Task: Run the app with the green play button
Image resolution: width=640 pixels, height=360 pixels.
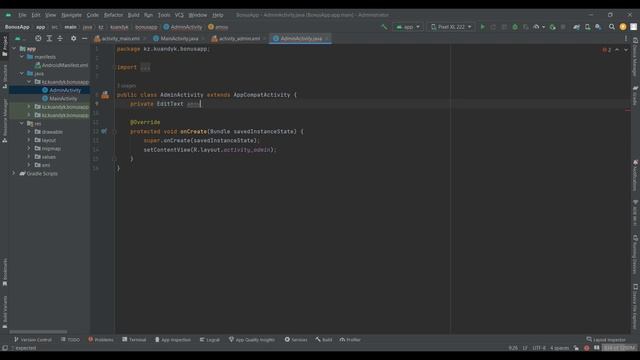Action: point(482,27)
